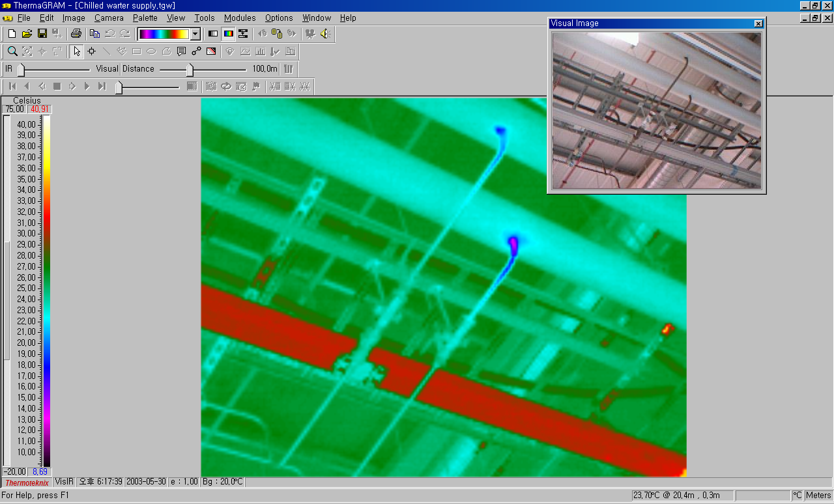834x504 pixels.
Task: Click the video camera icon
Action: 311,34
